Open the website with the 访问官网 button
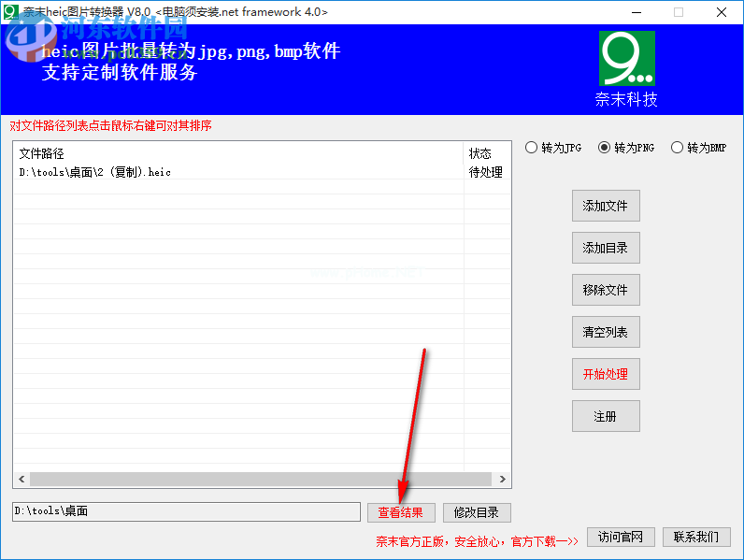 coord(621,537)
